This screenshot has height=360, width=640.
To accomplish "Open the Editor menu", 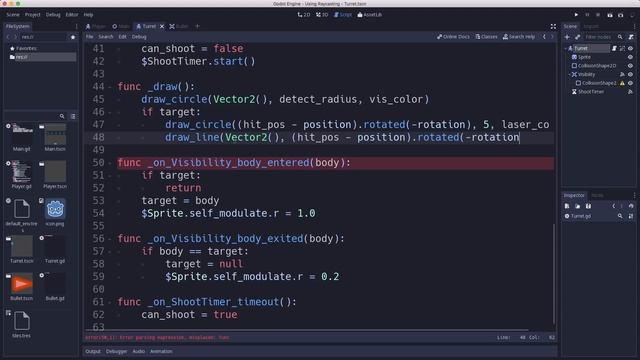I will tap(72, 15).
